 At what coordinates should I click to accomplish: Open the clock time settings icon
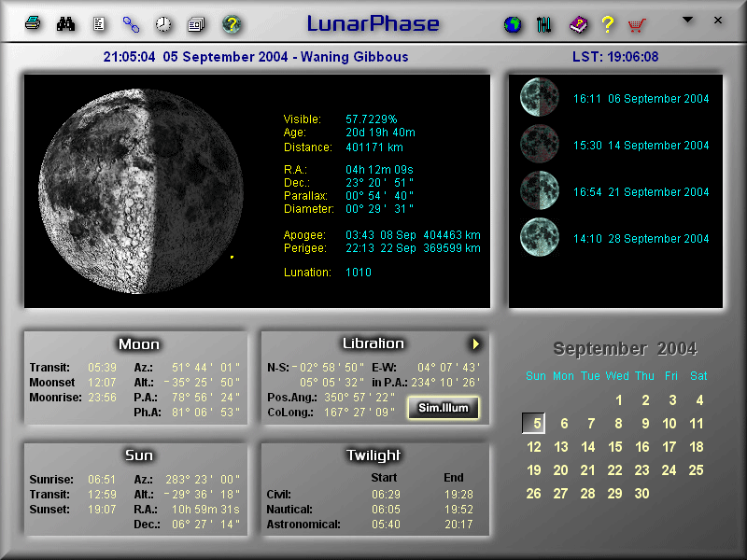(163, 24)
